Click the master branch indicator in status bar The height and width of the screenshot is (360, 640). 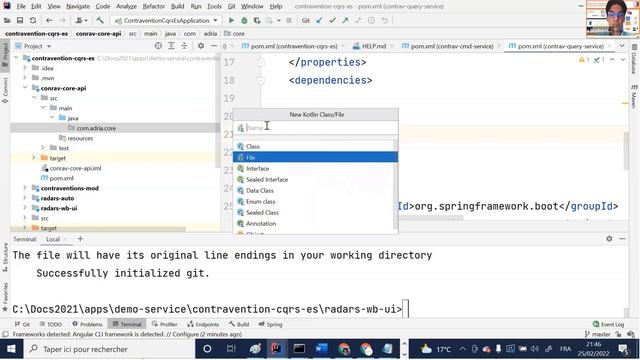click(x=598, y=334)
